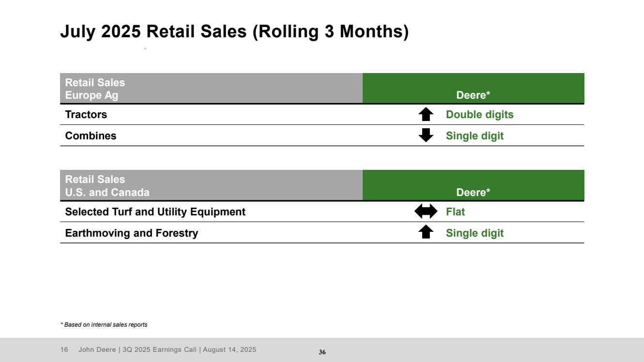644x362 pixels.
Task: Select the slide title 'July 2025 Retail Sales (Rolling 3 Months)'
Action: 234,31
